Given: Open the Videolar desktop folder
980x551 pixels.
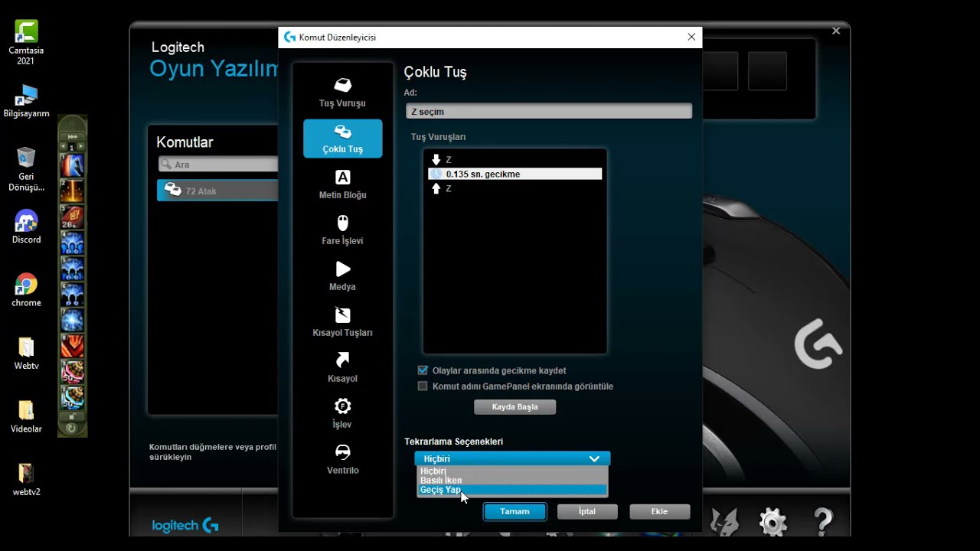Looking at the screenshot, I should 26,416.
